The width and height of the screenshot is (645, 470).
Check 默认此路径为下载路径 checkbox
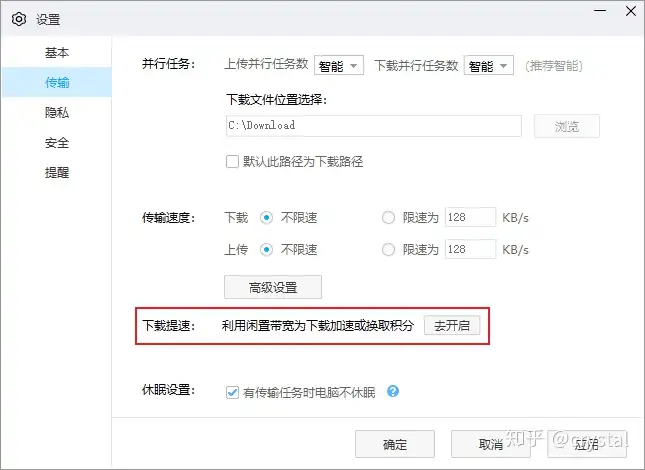232,162
